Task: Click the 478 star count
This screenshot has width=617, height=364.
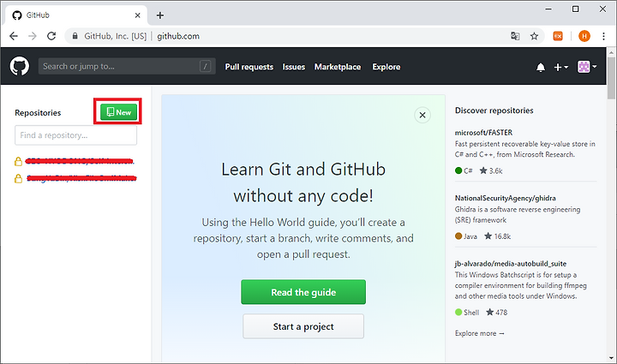Action: coord(496,313)
